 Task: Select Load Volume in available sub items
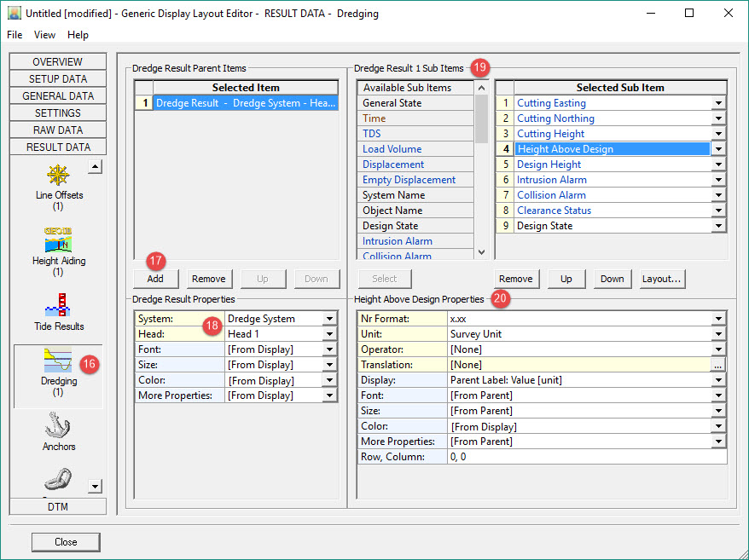pyautogui.click(x=392, y=149)
